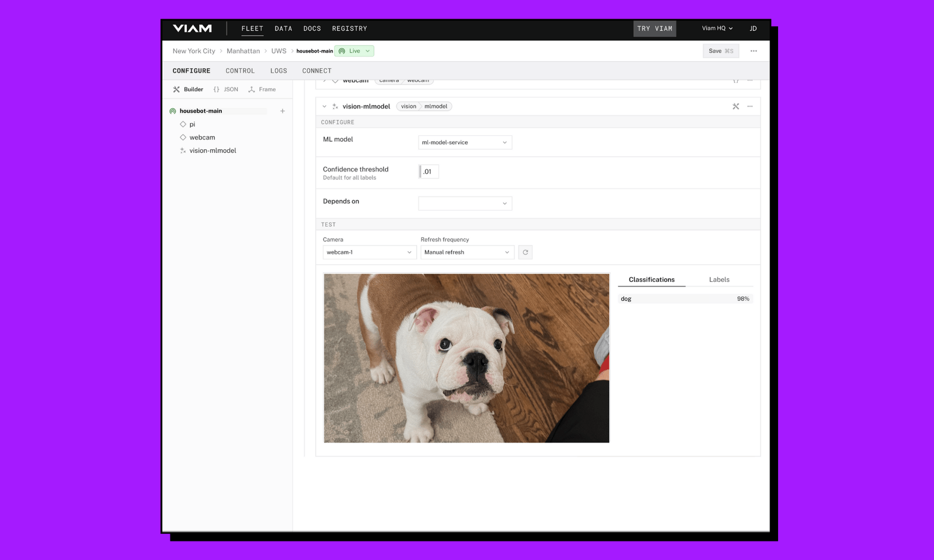
Task: Open the Refresh frequency dropdown
Action: pos(467,252)
